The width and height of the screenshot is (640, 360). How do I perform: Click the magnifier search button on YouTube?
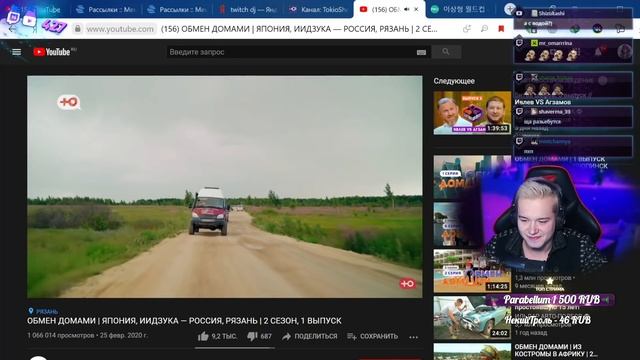pos(446,52)
